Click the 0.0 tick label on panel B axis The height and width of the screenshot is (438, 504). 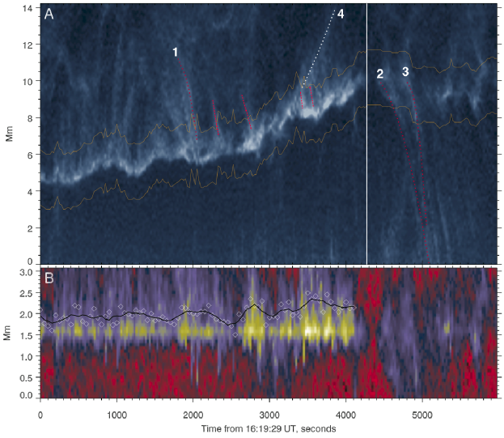click(27, 395)
